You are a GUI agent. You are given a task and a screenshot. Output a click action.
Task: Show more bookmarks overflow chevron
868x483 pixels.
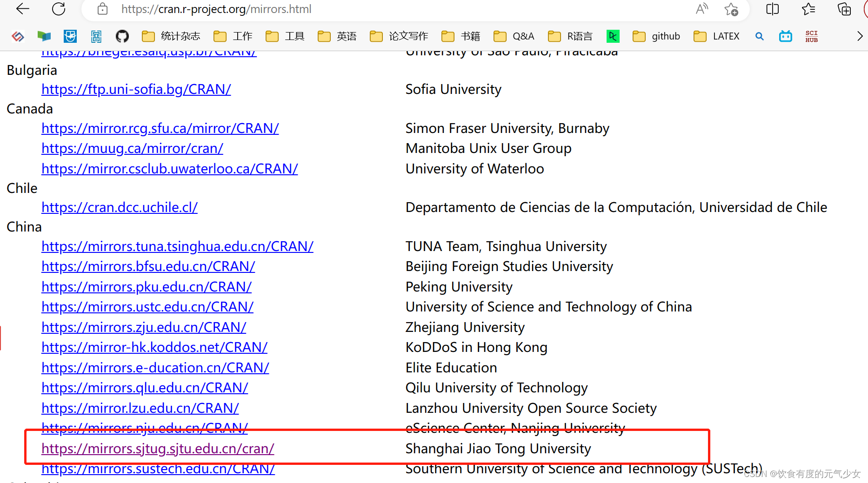pyautogui.click(x=860, y=36)
